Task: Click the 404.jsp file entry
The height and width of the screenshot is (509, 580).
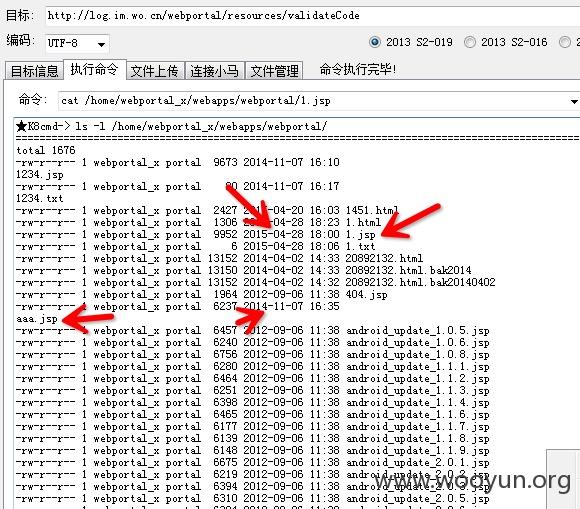Action: [367, 295]
